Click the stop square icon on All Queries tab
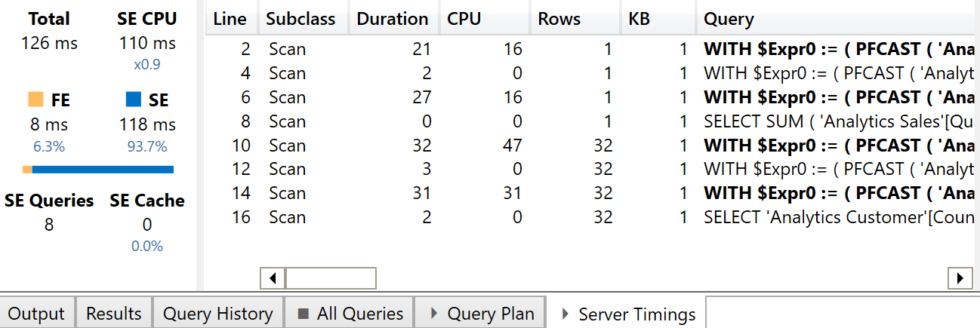Screen dimensions: 980x328 (x=303, y=314)
